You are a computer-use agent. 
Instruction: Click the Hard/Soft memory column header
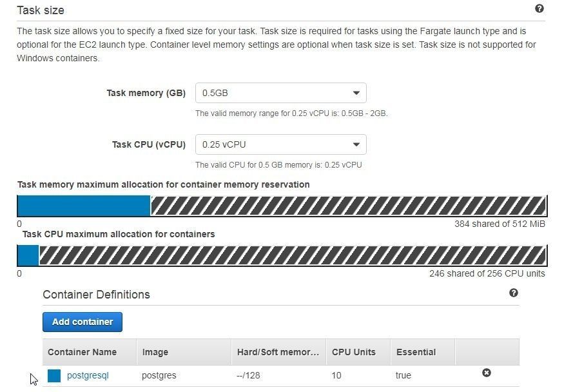(279, 352)
